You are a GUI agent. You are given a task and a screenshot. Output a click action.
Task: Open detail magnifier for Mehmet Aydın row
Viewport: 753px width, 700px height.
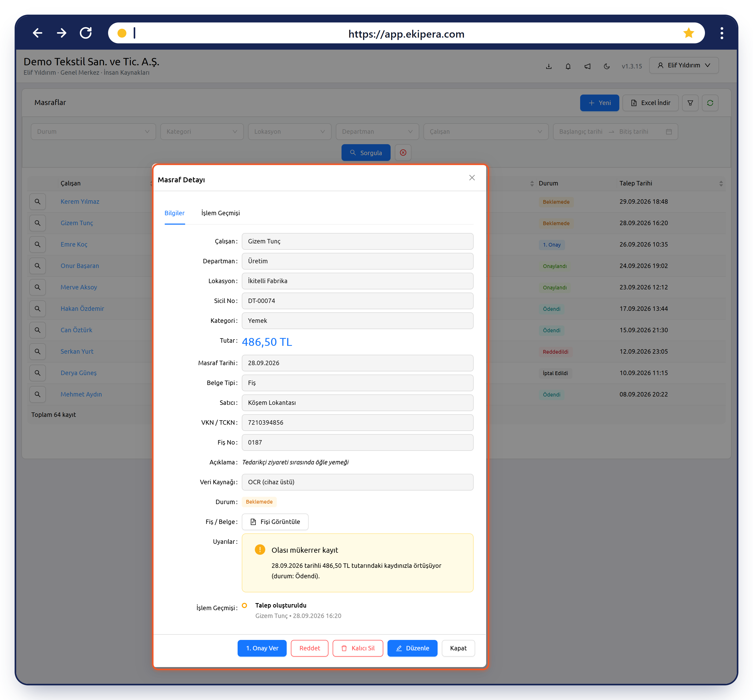point(38,394)
